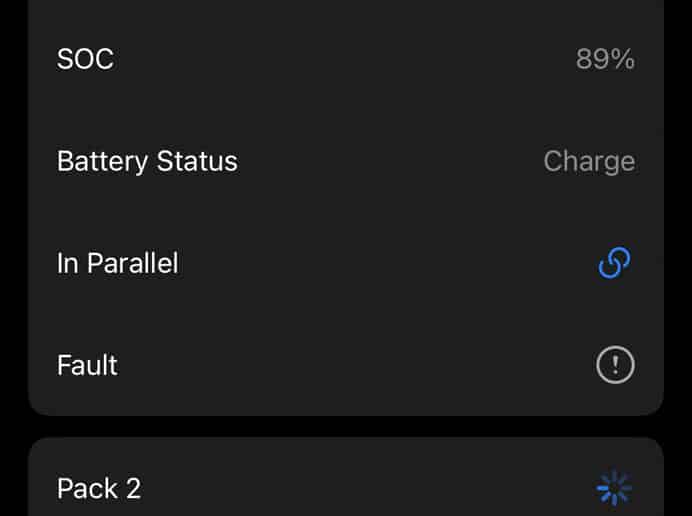The width and height of the screenshot is (692, 516).
Task: Click the Pack 2 loading spinner icon
Action: (x=614, y=488)
